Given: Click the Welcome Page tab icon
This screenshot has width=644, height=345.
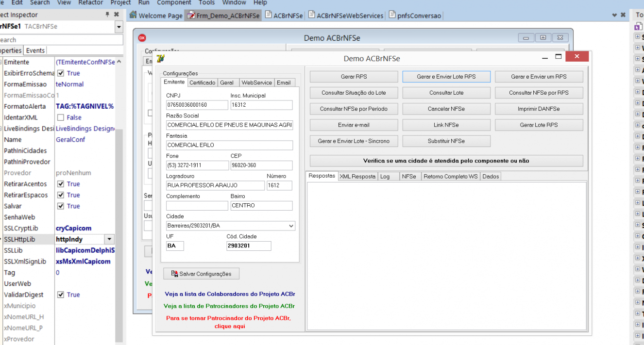Looking at the screenshot, I should 133,15.
